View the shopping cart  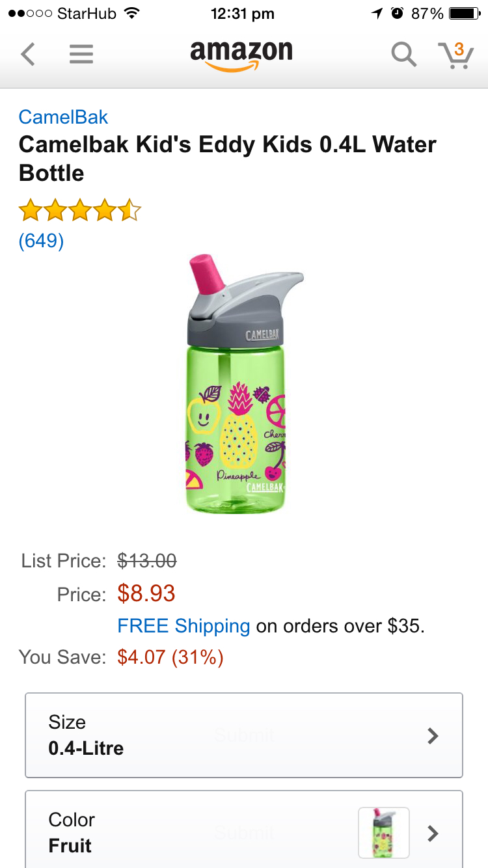click(455, 54)
